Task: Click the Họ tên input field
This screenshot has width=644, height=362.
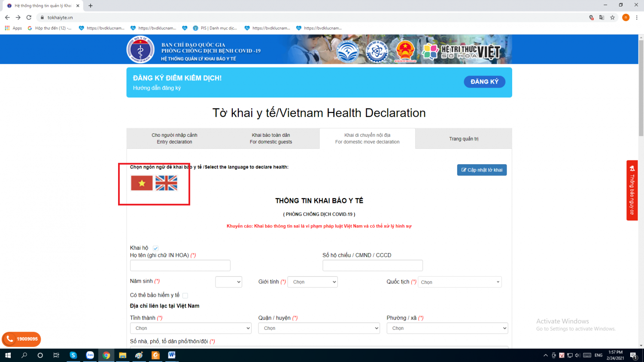Action: (180, 265)
